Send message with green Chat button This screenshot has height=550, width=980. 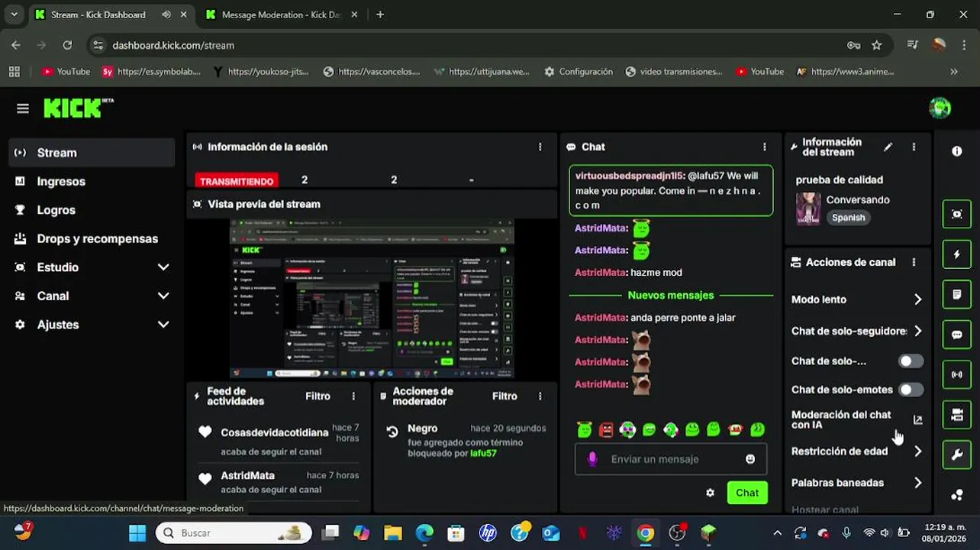coord(747,493)
